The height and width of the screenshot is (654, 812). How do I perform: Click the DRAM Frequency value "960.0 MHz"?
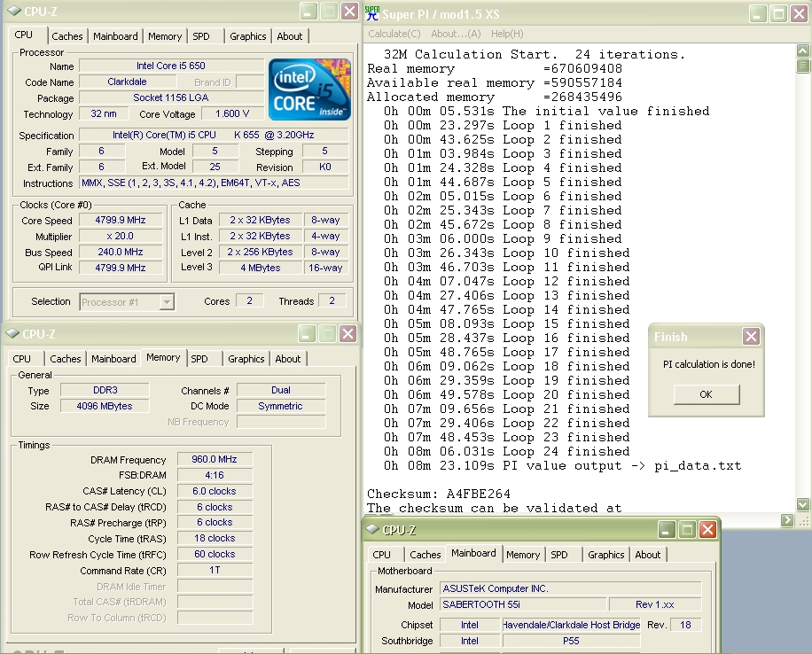(x=215, y=459)
